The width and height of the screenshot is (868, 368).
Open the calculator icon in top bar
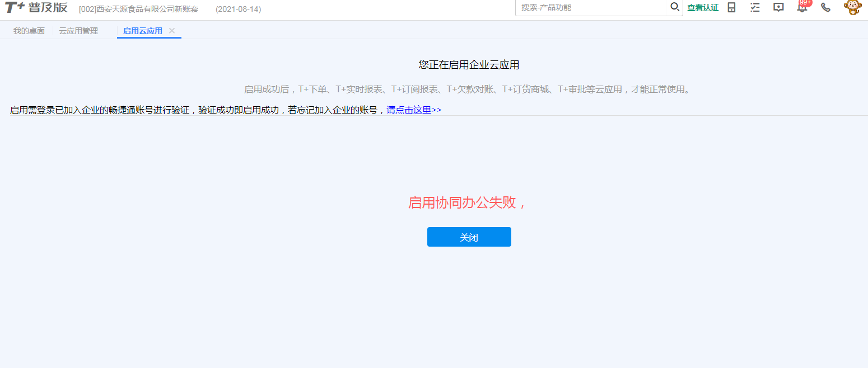731,7
